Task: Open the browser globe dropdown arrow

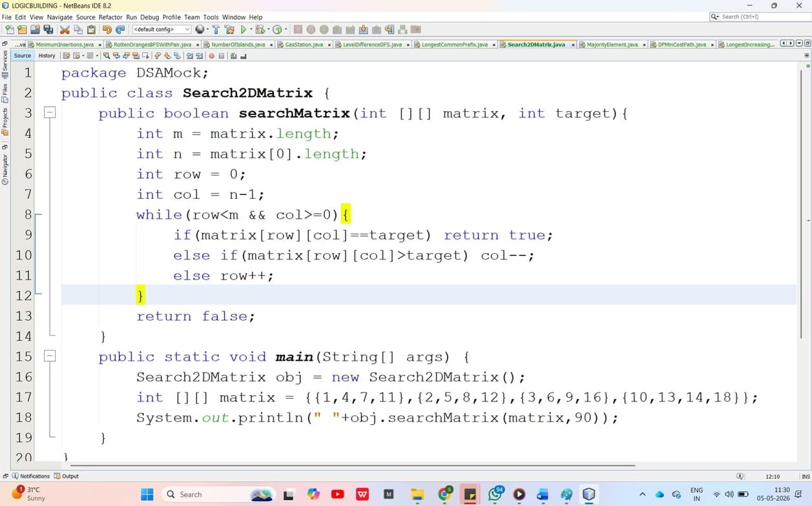Action: click(x=207, y=30)
